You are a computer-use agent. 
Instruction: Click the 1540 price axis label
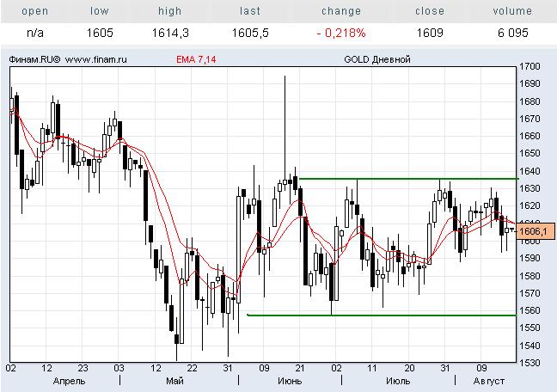[529, 346]
